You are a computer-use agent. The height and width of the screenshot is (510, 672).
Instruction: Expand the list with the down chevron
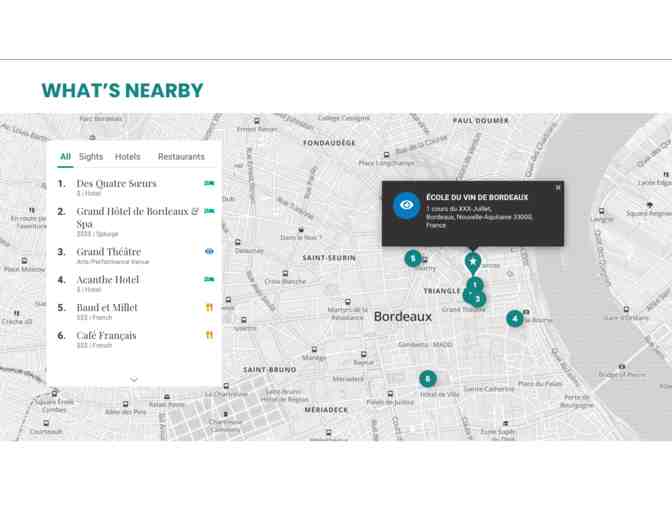[134, 380]
